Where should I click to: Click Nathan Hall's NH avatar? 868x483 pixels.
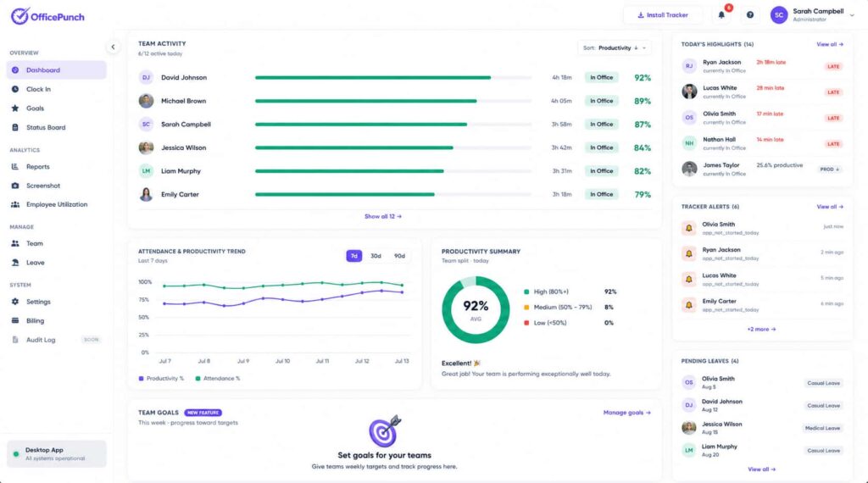[689, 143]
